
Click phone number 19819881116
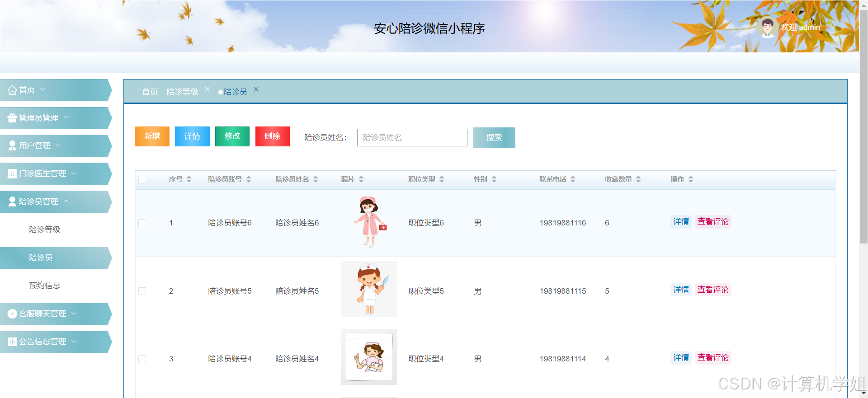click(x=563, y=223)
